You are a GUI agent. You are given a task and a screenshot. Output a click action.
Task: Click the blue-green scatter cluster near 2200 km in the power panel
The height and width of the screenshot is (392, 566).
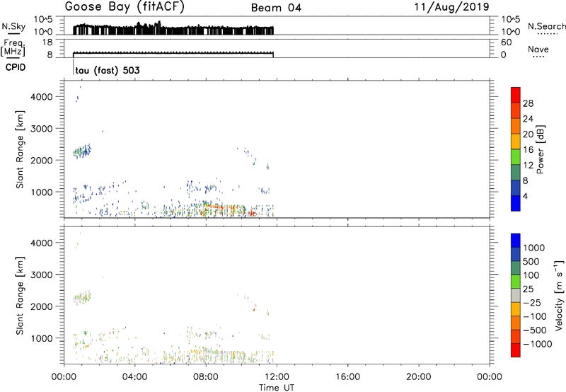pyautogui.click(x=83, y=151)
